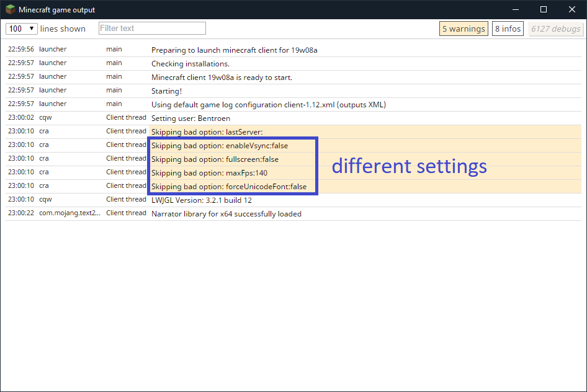Select the 'Checking installations.' log entry
This screenshot has height=392, width=587.
[190, 64]
